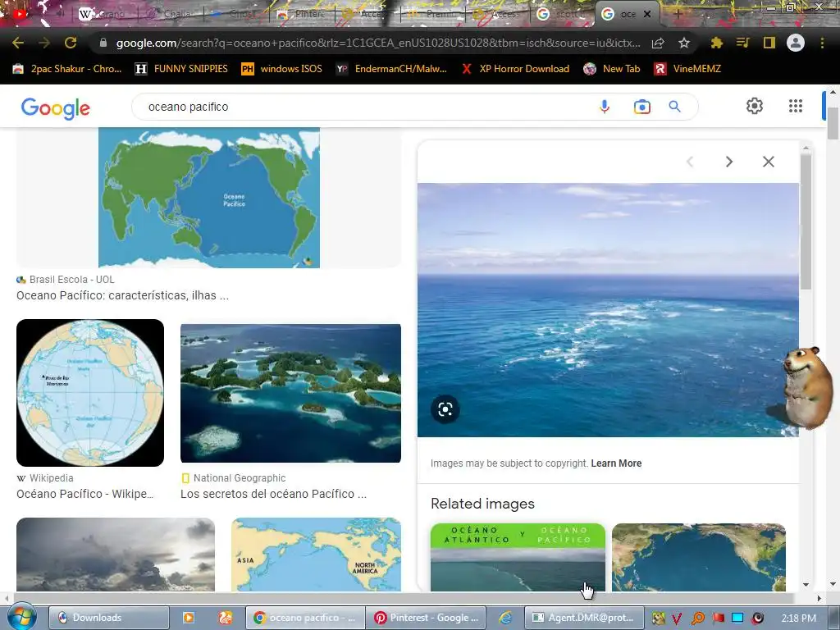Click the tray flag Action Center icon
This screenshot has width=840, height=630.
[x=718, y=618]
